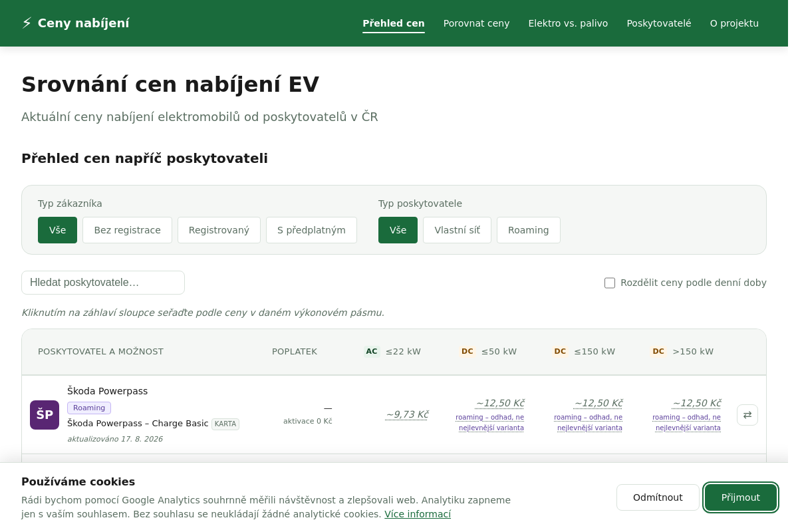798x532 pixels.
Task: Click the POPLATEK column header
Action: point(295,352)
